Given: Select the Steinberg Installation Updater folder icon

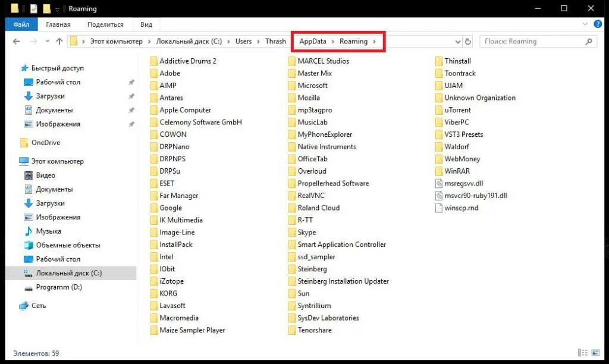Looking at the screenshot, I should click(x=292, y=281).
